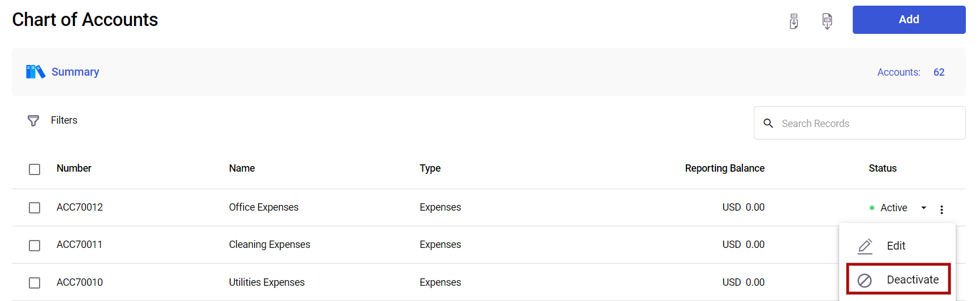The width and height of the screenshot is (980, 301).
Task: Click the search magnifier icon
Action: pos(768,123)
